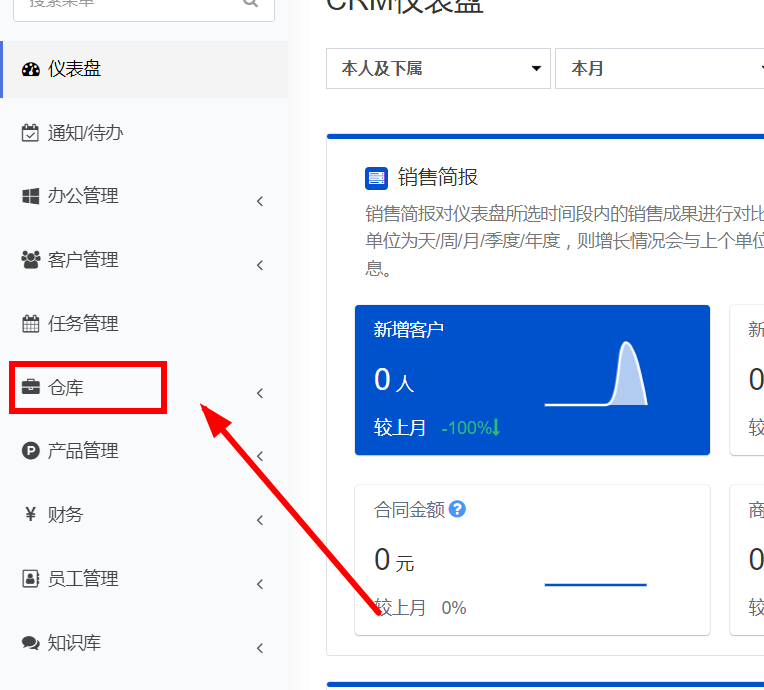The image size is (764, 690).
Task: Click the circled P icon beside 产品管理
Action: click(31, 451)
